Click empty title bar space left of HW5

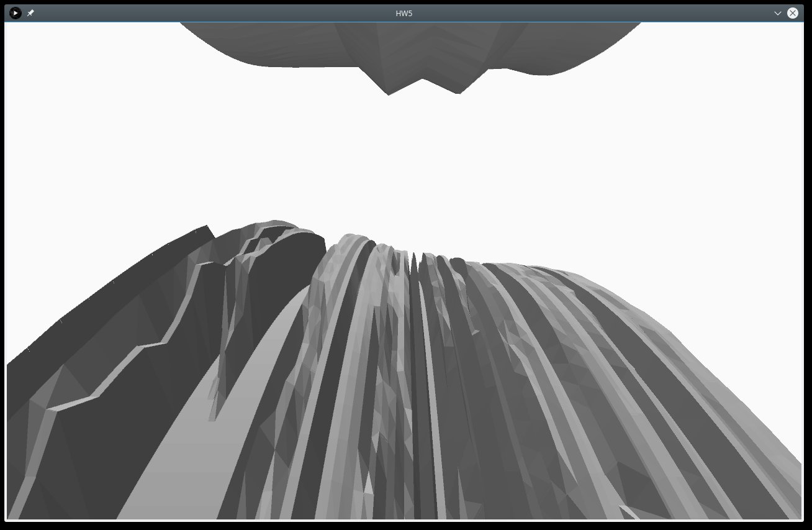coord(211,13)
